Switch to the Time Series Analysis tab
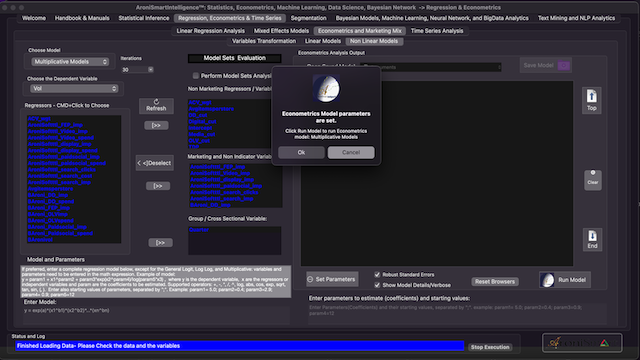The image size is (640, 360). (437, 31)
